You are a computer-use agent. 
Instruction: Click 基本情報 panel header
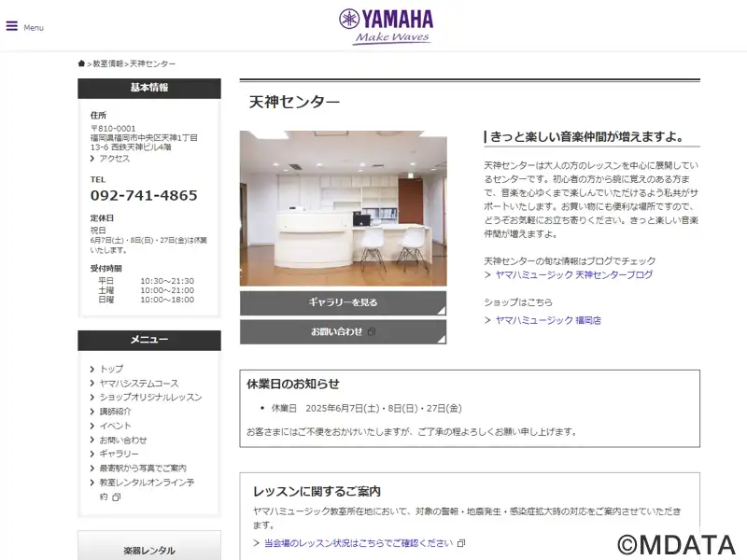click(149, 88)
